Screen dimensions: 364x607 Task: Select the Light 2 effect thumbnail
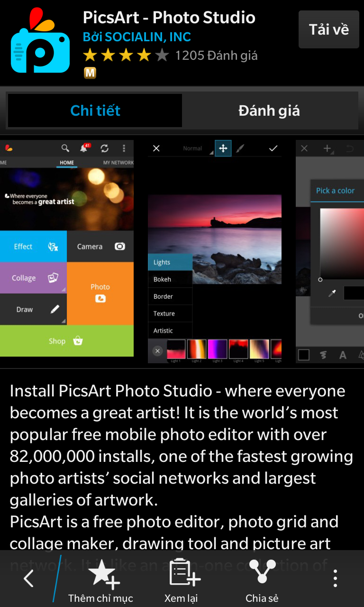coord(197,349)
